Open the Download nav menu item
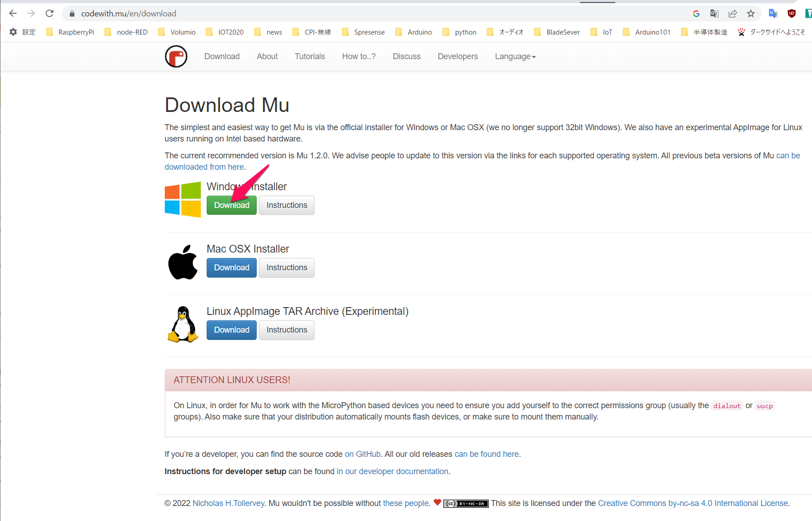 222,56
